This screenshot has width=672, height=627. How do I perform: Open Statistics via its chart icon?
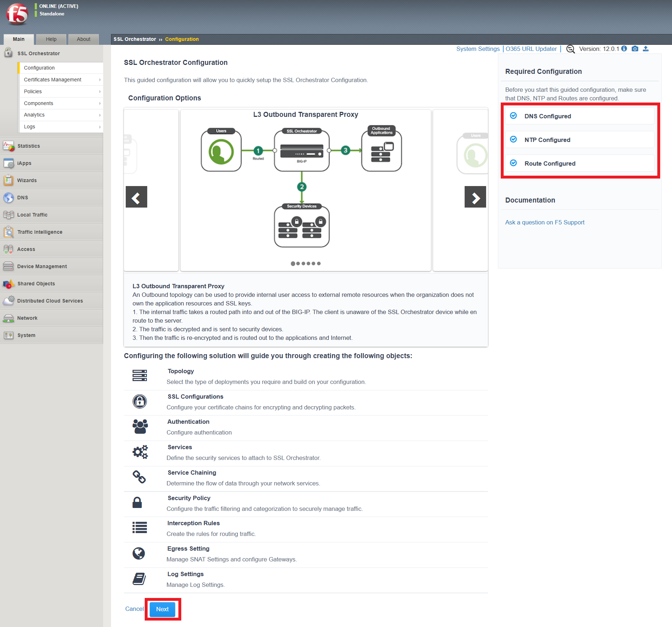9,146
